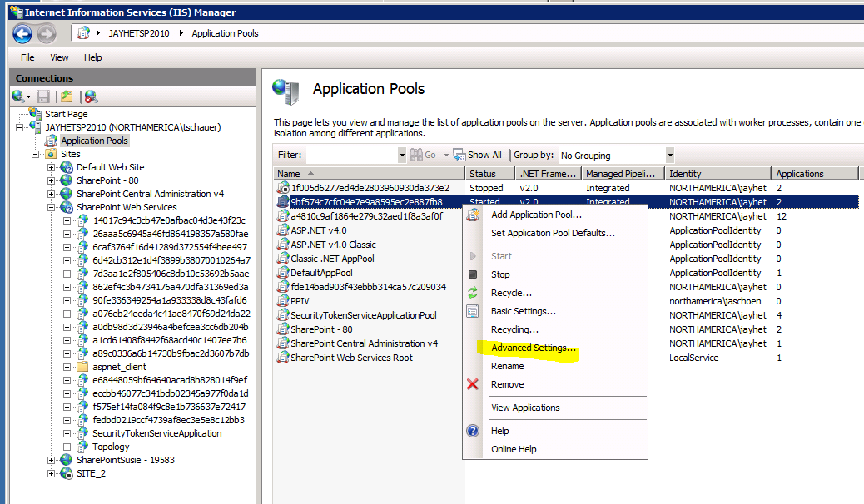
Task: Collapse the Sites tree node
Action: pyautogui.click(x=36, y=154)
